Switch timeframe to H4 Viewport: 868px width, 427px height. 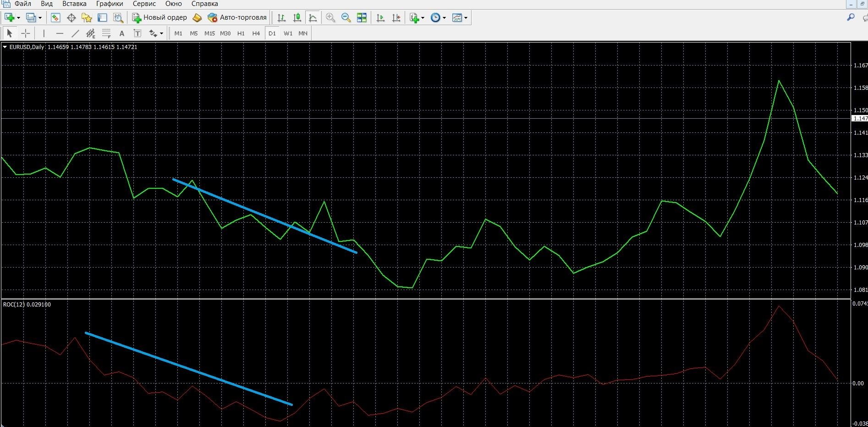(x=256, y=33)
